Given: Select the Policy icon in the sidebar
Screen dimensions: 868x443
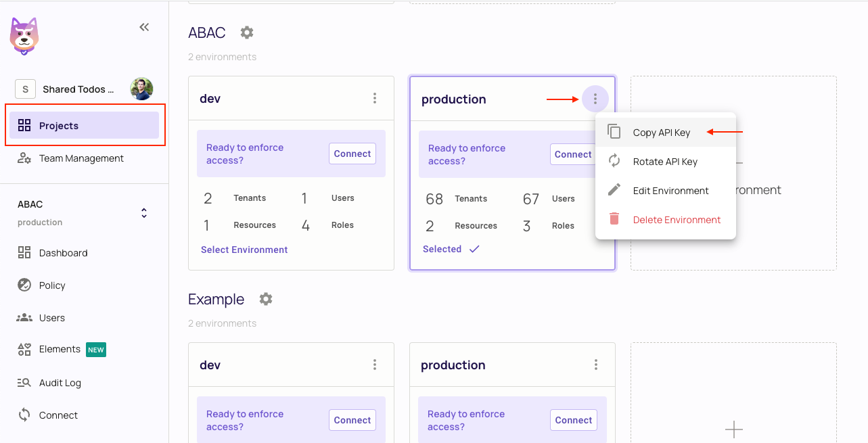Looking at the screenshot, I should 24,285.
